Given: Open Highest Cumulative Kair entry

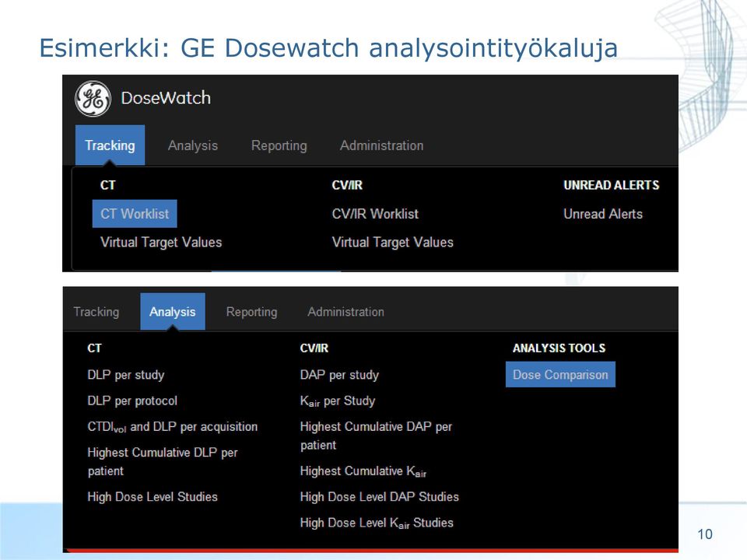Looking at the screenshot, I should [x=363, y=471].
